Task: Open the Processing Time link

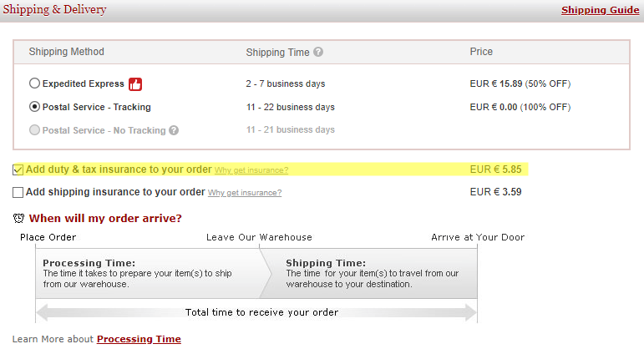Action: tap(139, 339)
